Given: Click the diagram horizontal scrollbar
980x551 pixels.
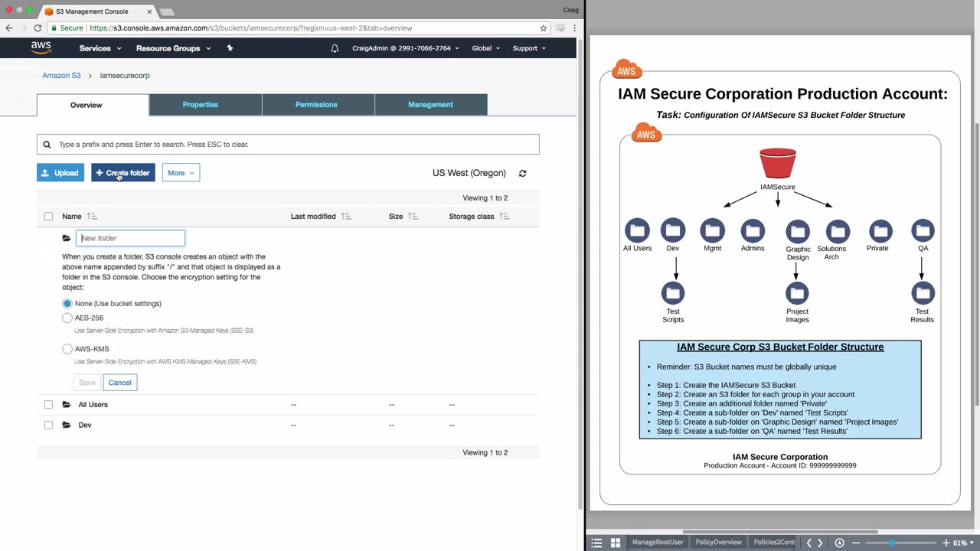Looking at the screenshot, I should click(779, 532).
